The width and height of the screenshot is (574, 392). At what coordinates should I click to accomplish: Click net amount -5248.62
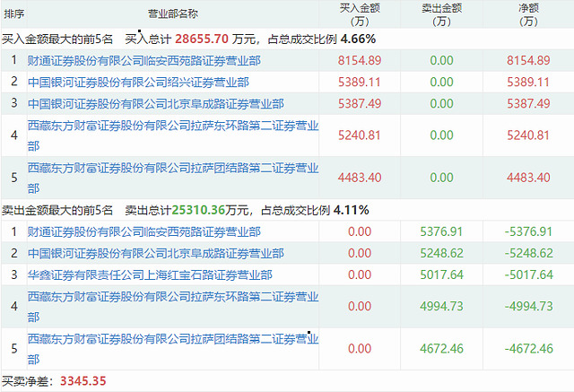click(528, 253)
